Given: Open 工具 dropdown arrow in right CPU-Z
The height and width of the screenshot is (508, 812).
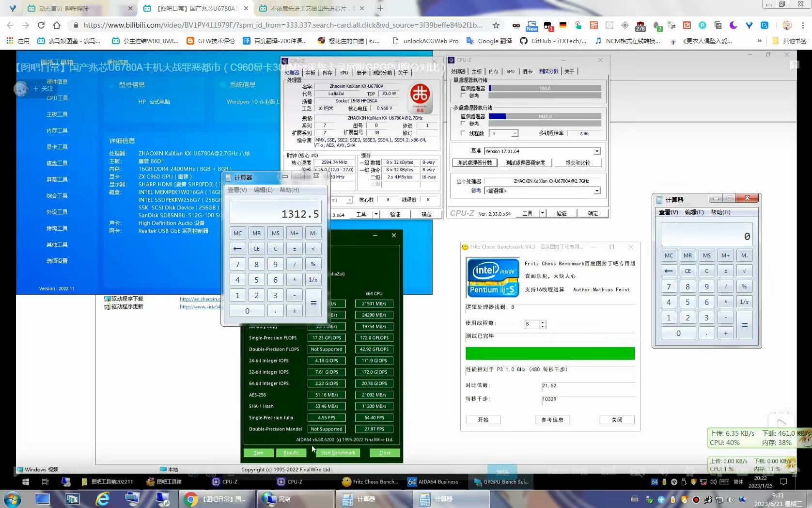Looking at the screenshot, I should tap(542, 213).
